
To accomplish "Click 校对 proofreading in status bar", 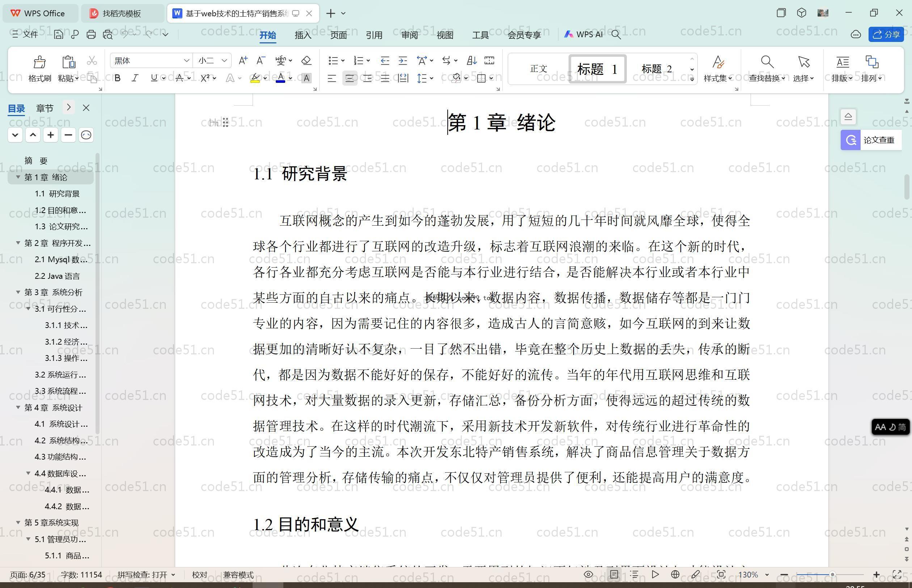I will pyautogui.click(x=199, y=574).
